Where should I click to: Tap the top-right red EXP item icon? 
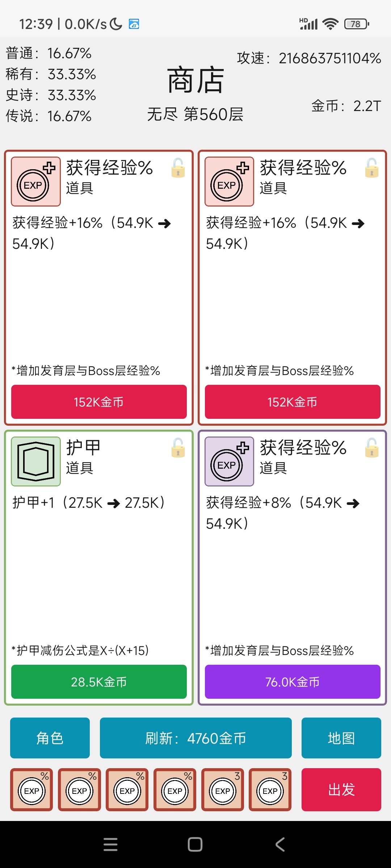point(229,181)
